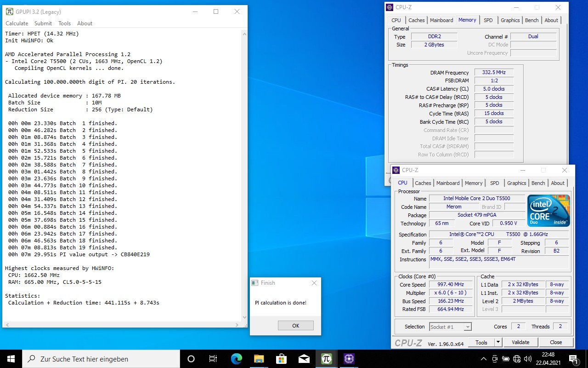Switch to CPU tab in Memory CPU-Z window
The width and height of the screenshot is (588, 368).
click(396, 20)
